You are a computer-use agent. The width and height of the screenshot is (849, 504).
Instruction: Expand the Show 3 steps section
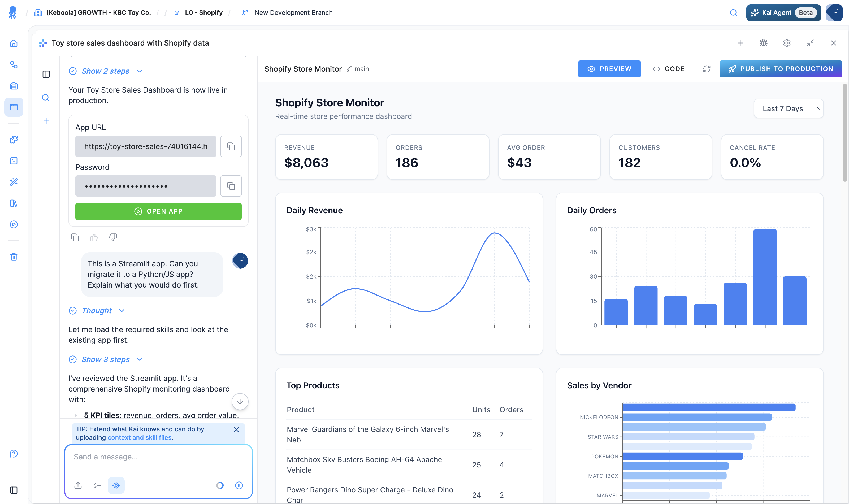(106, 359)
